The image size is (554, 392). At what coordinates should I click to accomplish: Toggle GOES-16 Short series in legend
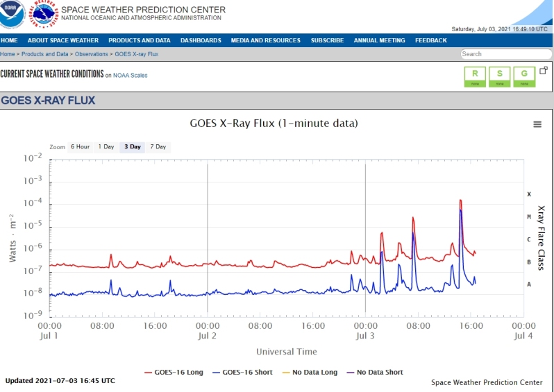(x=243, y=373)
